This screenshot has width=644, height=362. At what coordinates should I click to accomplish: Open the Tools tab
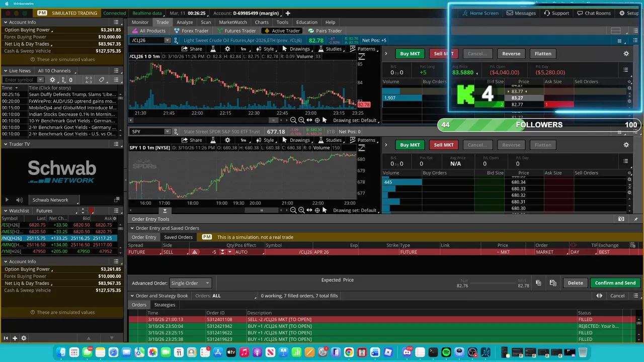[x=282, y=22]
